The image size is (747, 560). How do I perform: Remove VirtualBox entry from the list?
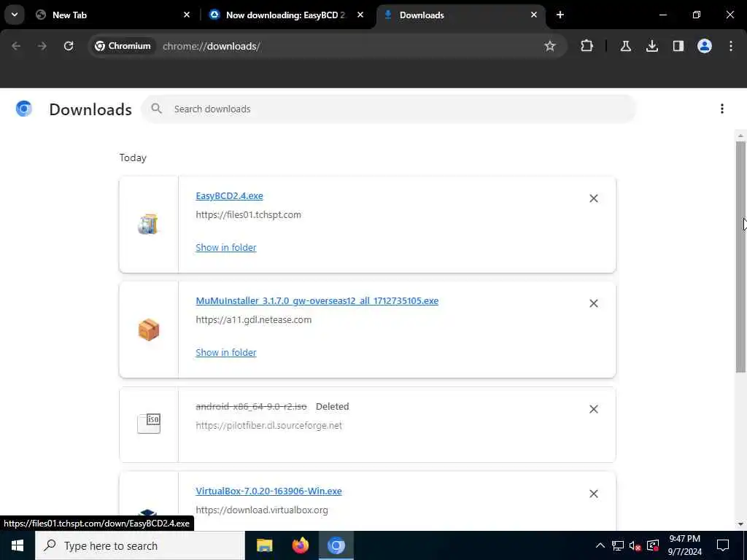[x=594, y=494]
